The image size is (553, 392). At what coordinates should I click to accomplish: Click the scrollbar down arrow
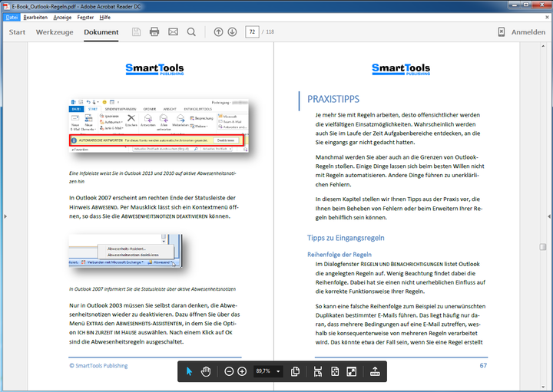(x=543, y=387)
